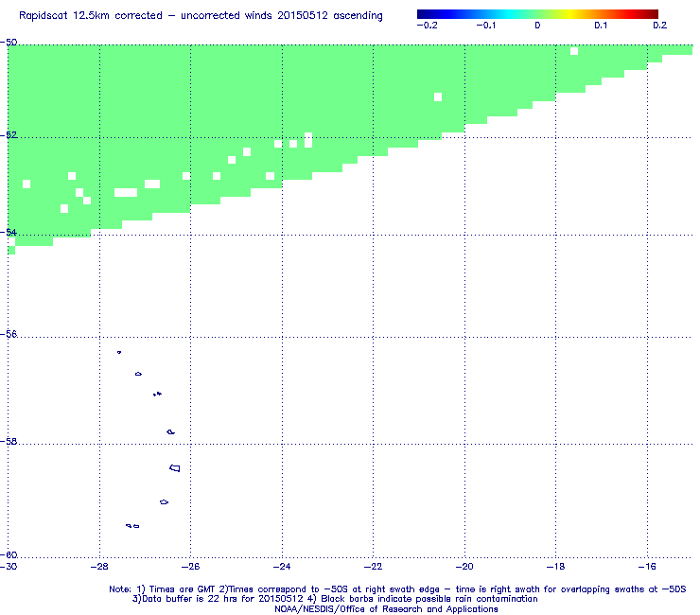Click the large island outline near -58.5 latitude
This screenshot has height=615, width=700.
pyautogui.click(x=175, y=468)
